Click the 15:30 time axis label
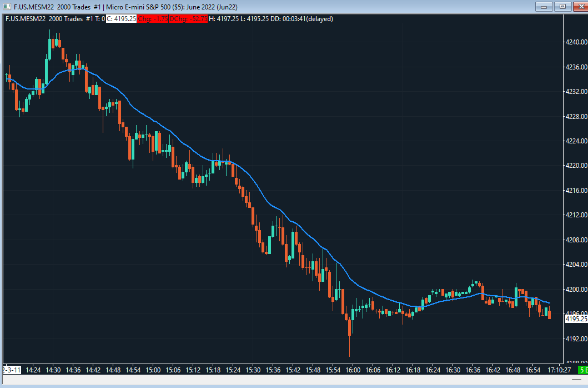The height and width of the screenshot is (388, 588). coord(253,370)
